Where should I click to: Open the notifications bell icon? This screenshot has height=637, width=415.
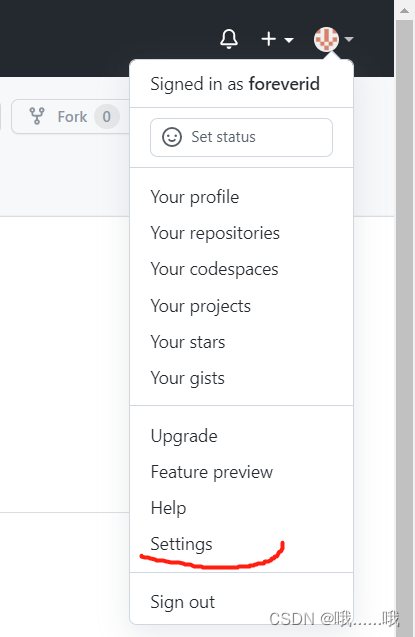229,39
